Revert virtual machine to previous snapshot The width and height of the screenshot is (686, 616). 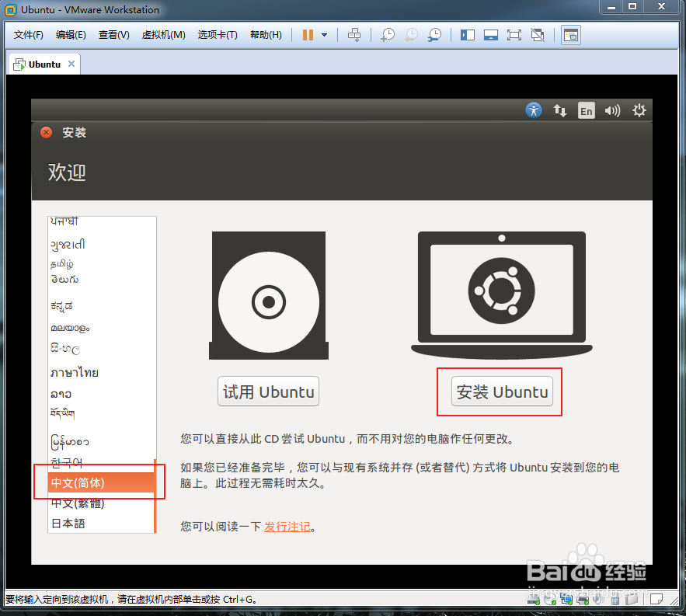click(411, 35)
